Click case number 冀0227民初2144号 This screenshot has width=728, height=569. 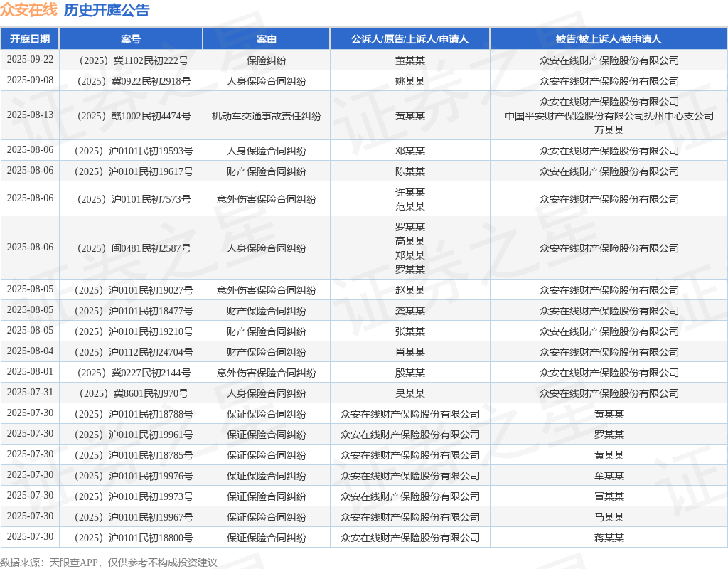(x=134, y=373)
